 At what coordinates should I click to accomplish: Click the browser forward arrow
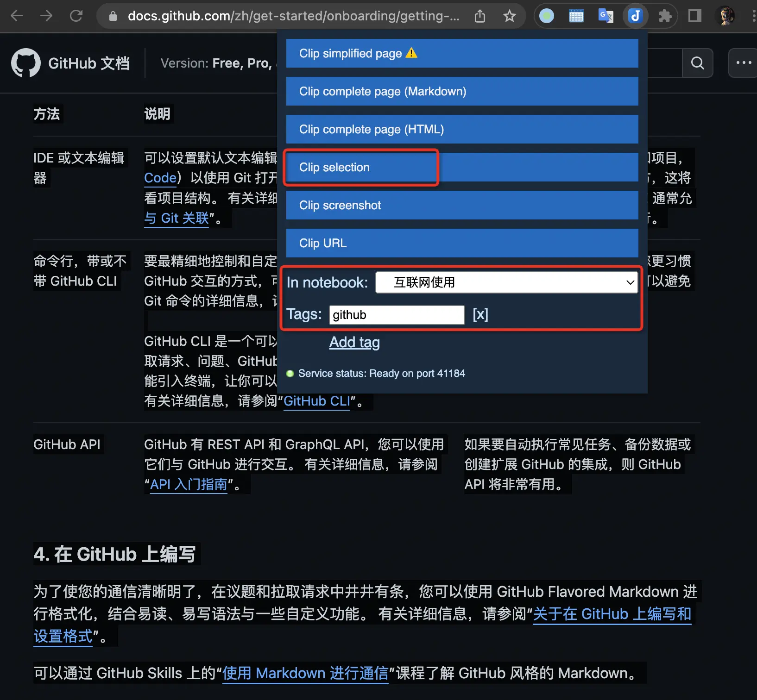pyautogui.click(x=46, y=16)
